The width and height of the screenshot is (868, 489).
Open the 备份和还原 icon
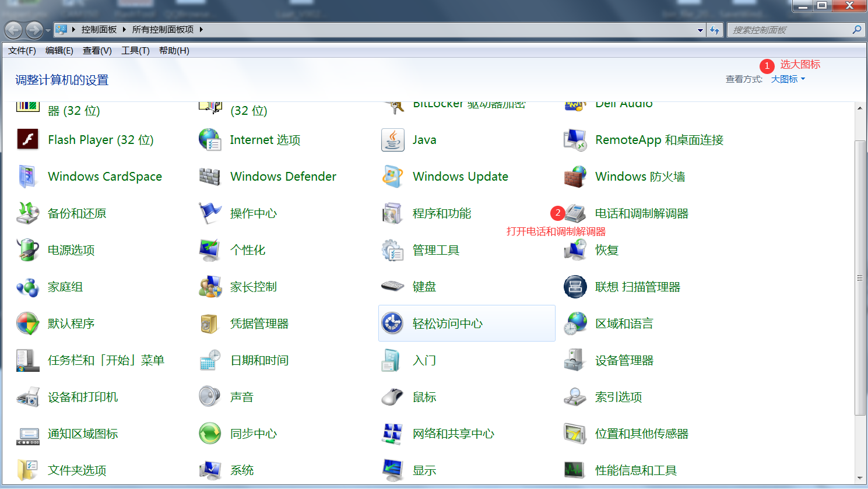27,213
